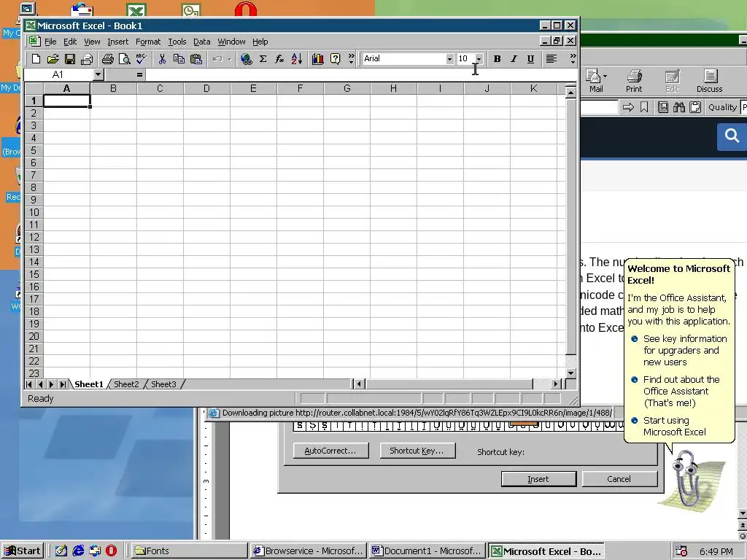Screen dimensions: 747x560
Task: Switch to the Sheet2 tab
Action: click(x=126, y=384)
